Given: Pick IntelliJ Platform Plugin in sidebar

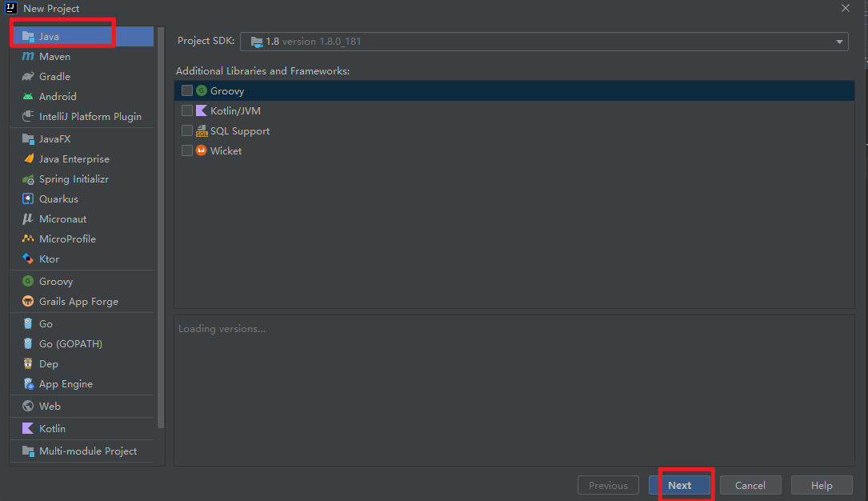Looking at the screenshot, I should pos(90,117).
